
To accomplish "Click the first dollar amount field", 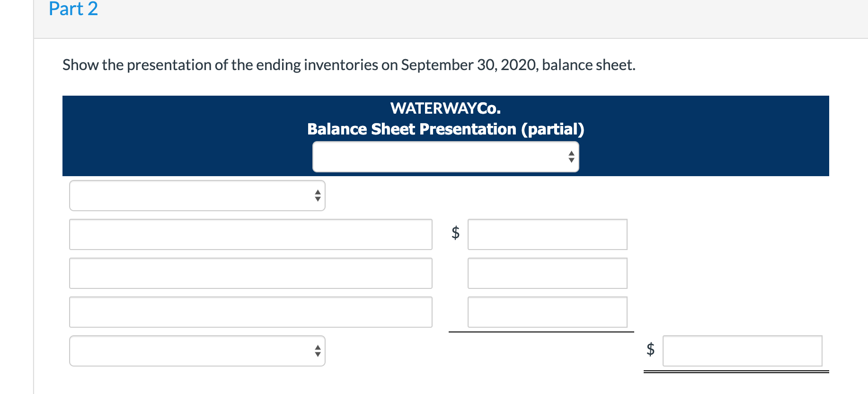I will pyautogui.click(x=547, y=234).
